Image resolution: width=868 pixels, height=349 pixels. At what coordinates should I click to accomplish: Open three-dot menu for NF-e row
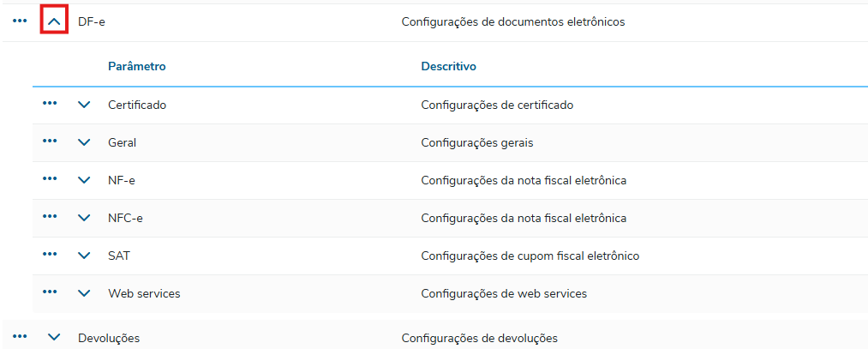tap(50, 179)
